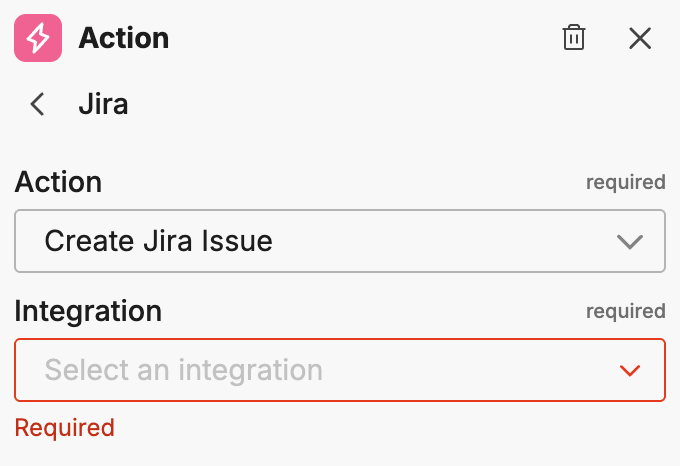680x466 pixels.
Task: Click the pink lightning bolt Action icon
Action: coord(38,38)
